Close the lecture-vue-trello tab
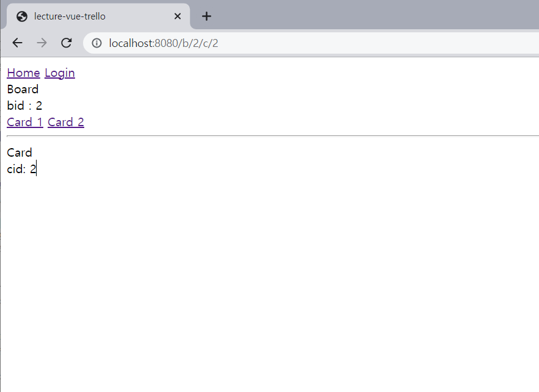 pos(178,16)
